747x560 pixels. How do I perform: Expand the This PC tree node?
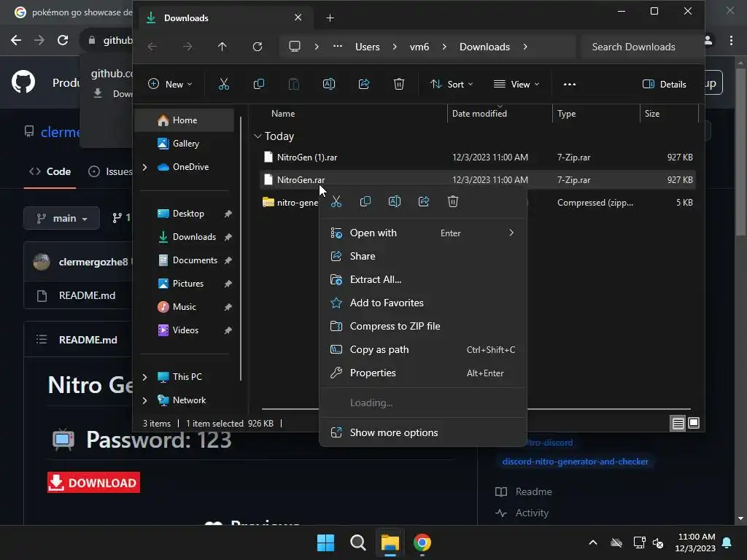[145, 377]
